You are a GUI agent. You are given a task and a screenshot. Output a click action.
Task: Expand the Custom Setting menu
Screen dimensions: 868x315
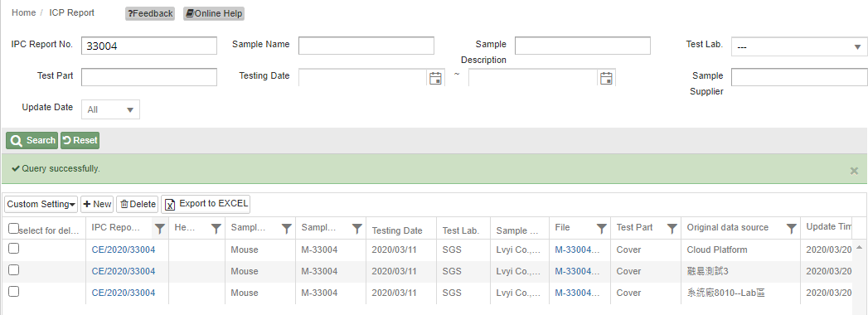point(41,204)
